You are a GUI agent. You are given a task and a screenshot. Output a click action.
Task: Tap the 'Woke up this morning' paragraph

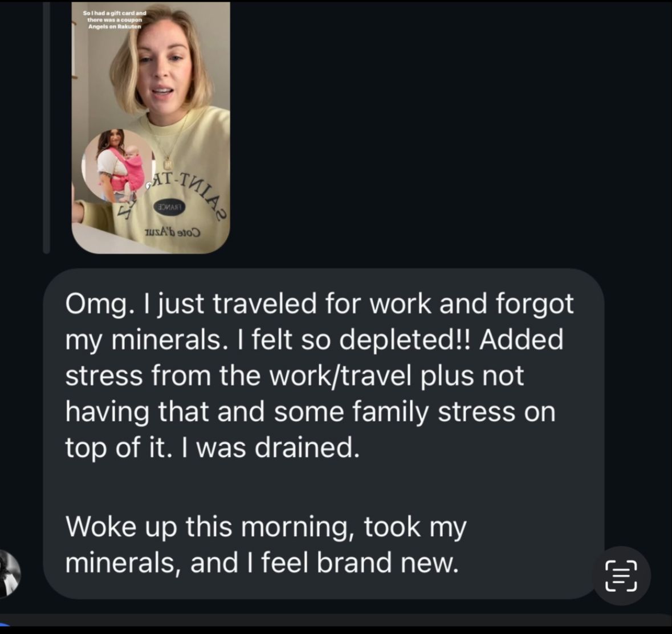(266, 526)
